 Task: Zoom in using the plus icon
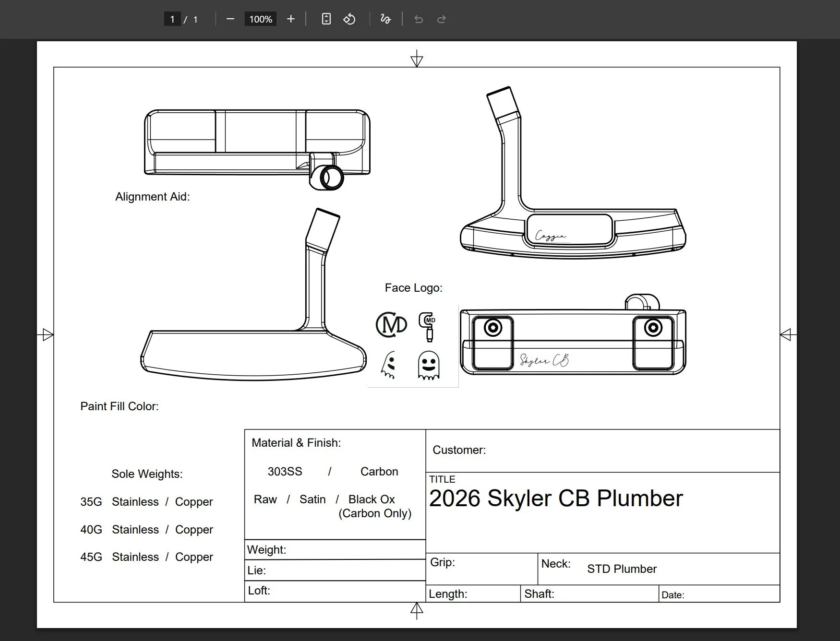point(291,19)
